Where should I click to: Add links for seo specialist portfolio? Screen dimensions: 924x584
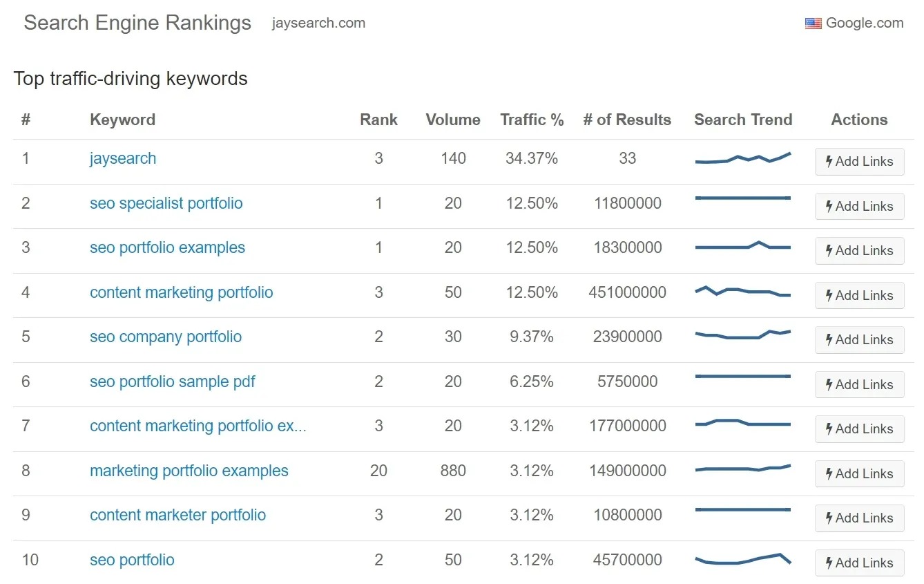(x=859, y=206)
